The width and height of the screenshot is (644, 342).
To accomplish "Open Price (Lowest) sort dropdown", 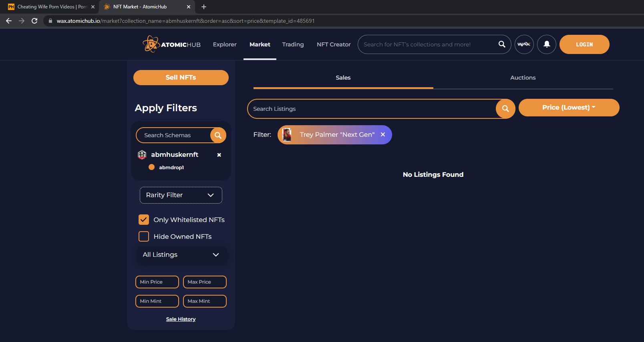I will click(x=569, y=108).
